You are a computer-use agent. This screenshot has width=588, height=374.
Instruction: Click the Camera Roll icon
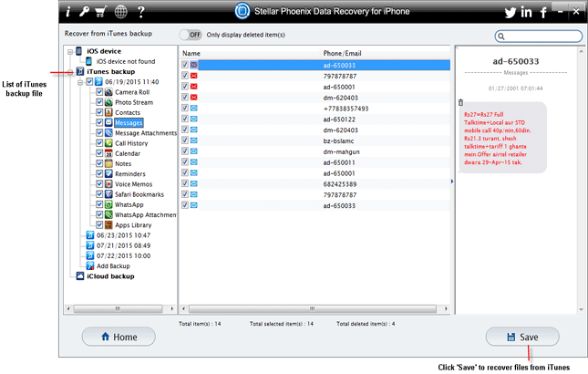pyautogui.click(x=108, y=92)
